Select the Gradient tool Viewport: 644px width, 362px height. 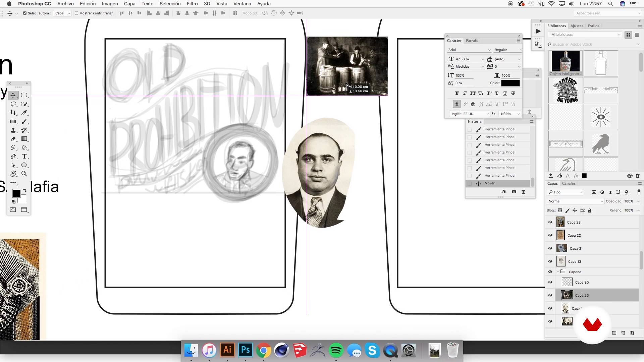click(24, 139)
